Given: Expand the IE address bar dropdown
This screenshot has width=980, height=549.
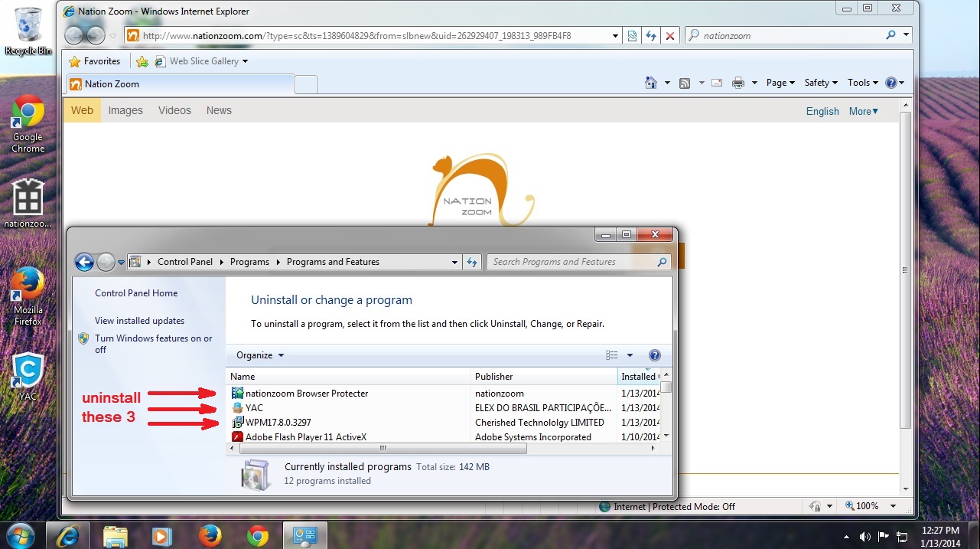Looking at the screenshot, I should (615, 35).
